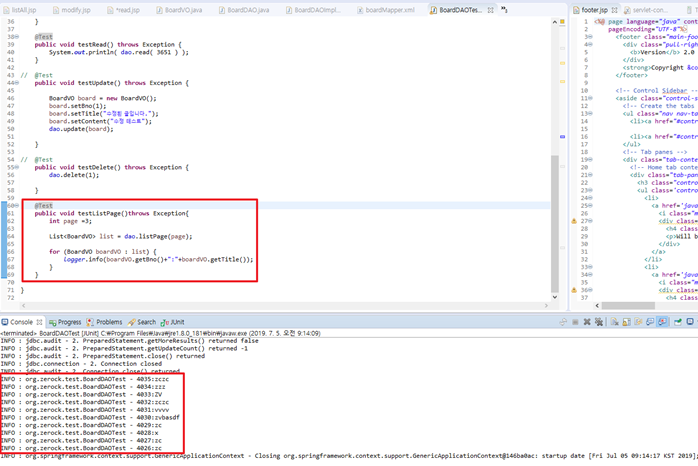Toggle Scroll Lock in Console
Image resolution: width=698 pixels, height=466 pixels.
pos(627,322)
